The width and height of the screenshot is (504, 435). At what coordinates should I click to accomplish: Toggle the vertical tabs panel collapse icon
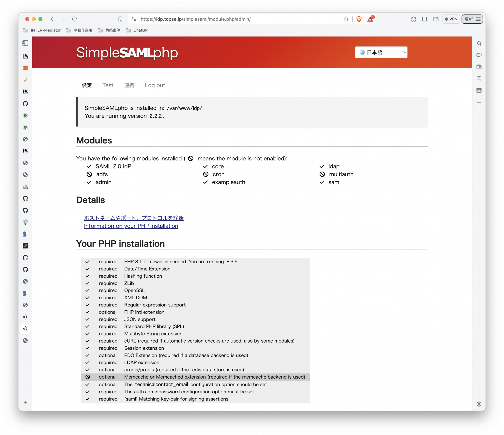coord(25,43)
